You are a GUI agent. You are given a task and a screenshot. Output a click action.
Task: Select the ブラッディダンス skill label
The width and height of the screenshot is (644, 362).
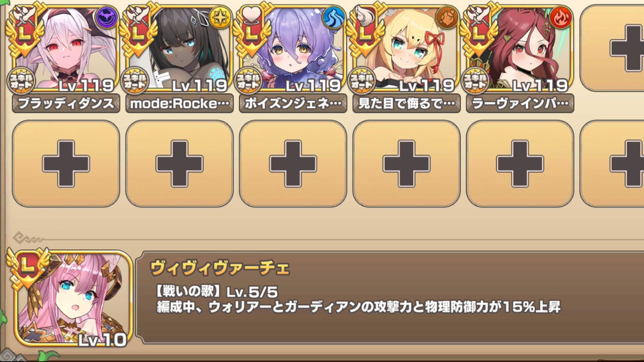[x=66, y=103]
